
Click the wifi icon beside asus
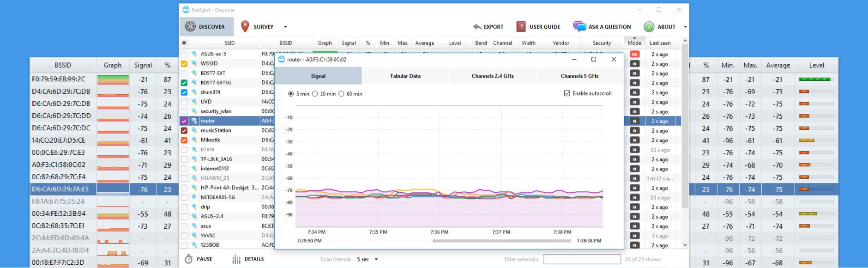194,226
